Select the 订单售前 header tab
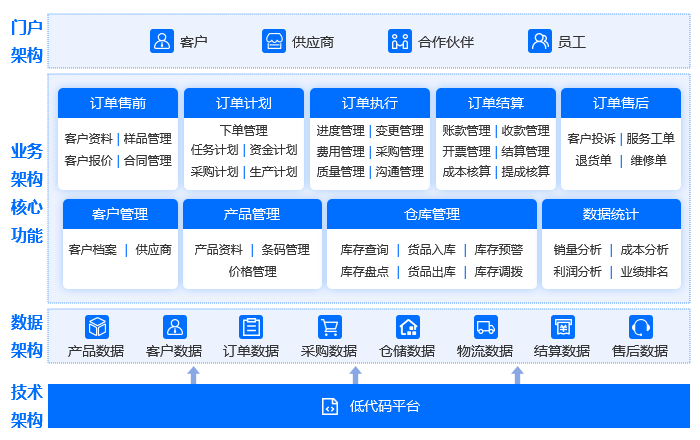 coord(118,103)
